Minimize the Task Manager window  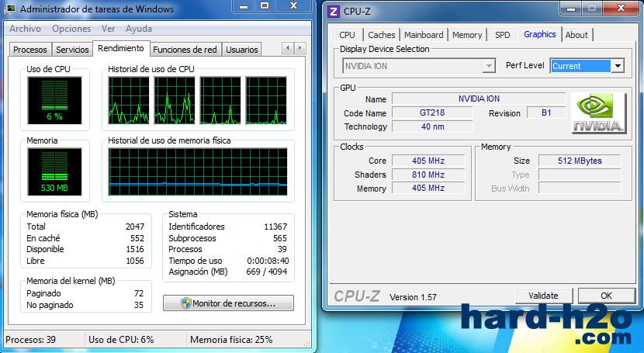coord(244,6)
